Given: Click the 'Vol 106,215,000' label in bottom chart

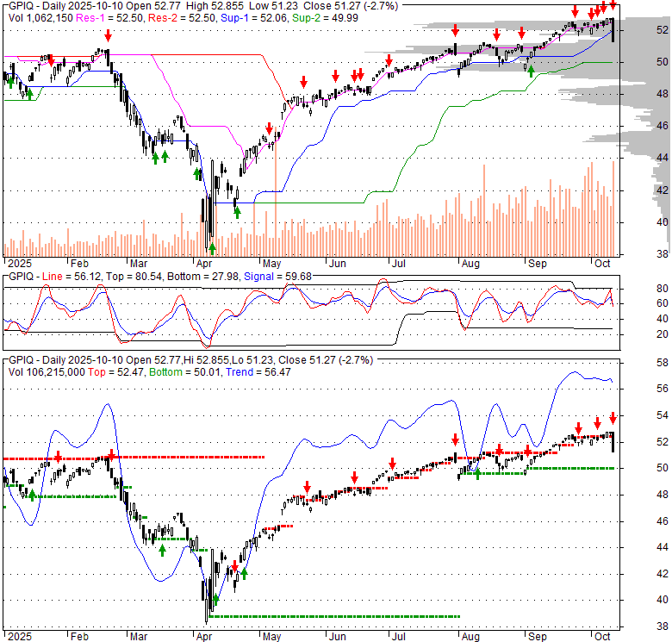Looking at the screenshot, I should click(x=47, y=372).
